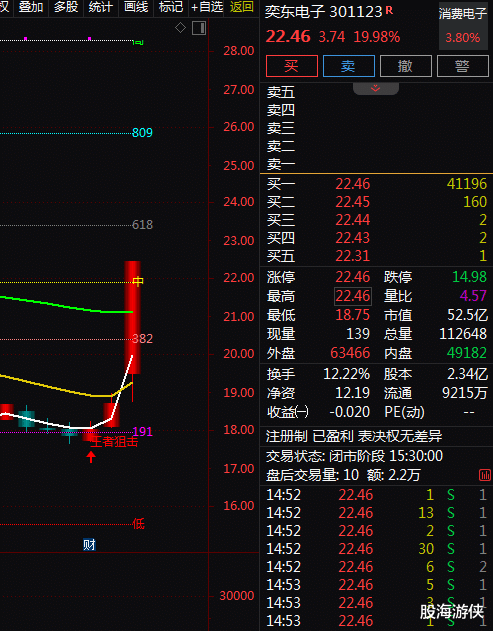Click the 809 Fibonacci level label
The width and height of the screenshot is (493, 631).
click(142, 133)
